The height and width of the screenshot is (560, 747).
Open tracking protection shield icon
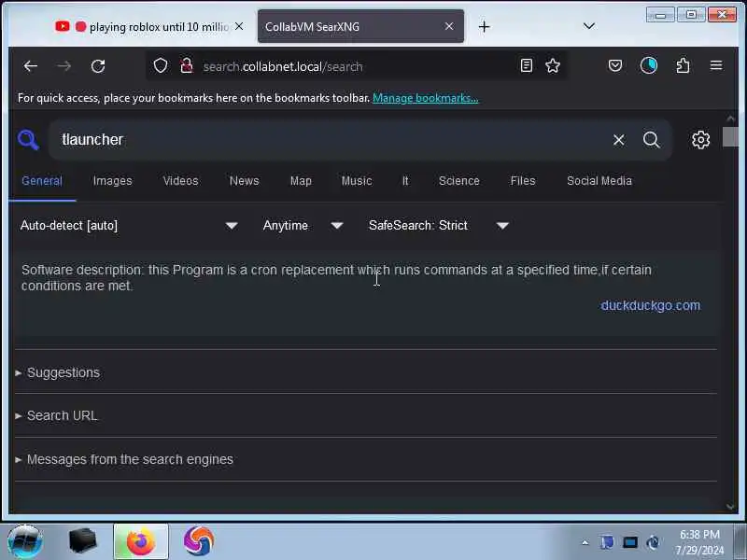[161, 65]
